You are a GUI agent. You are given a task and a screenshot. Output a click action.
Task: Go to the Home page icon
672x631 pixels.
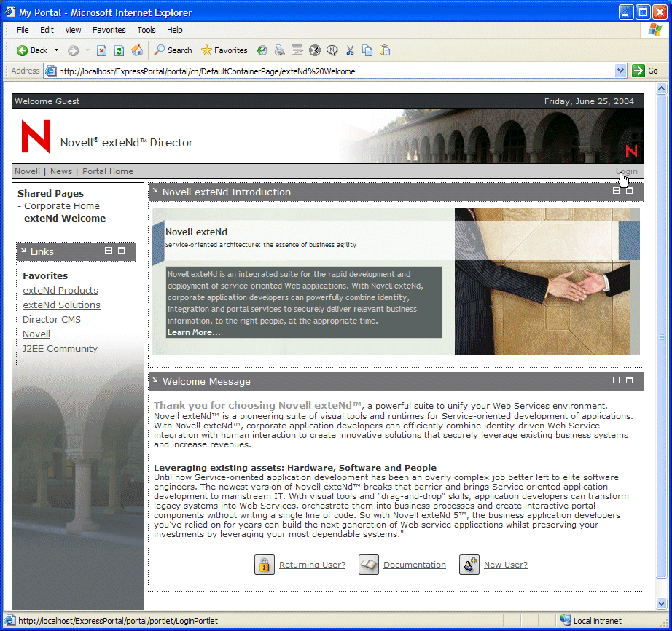click(x=137, y=50)
